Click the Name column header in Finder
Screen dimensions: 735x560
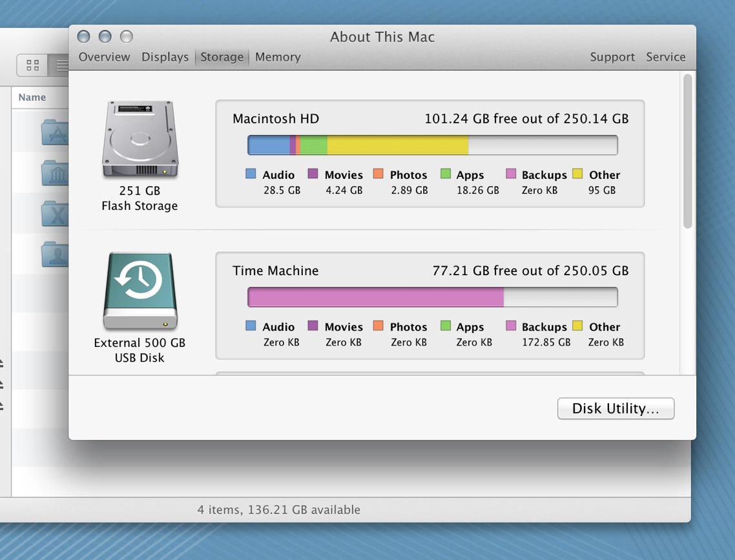32,98
